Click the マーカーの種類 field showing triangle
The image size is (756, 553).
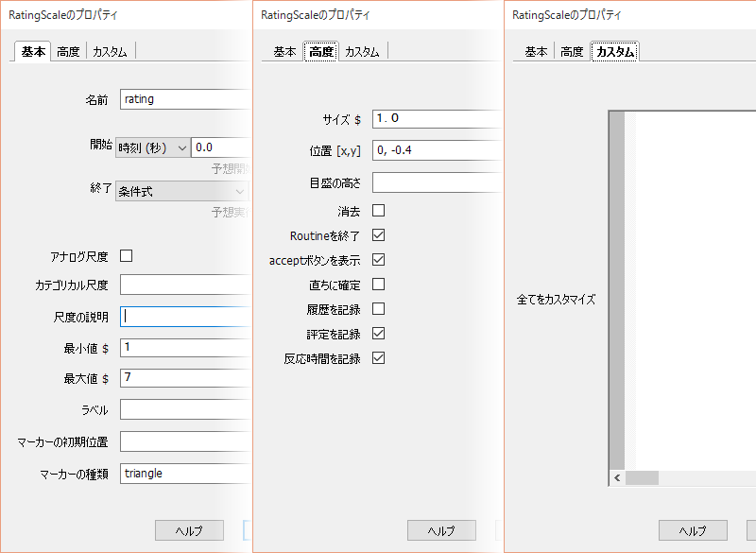185,474
